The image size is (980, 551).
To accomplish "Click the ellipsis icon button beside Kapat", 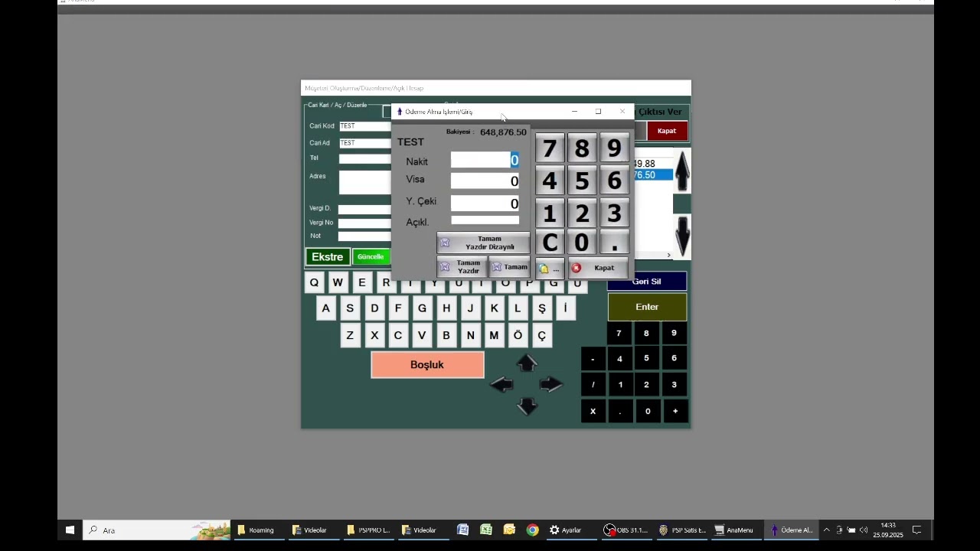I will pos(550,268).
